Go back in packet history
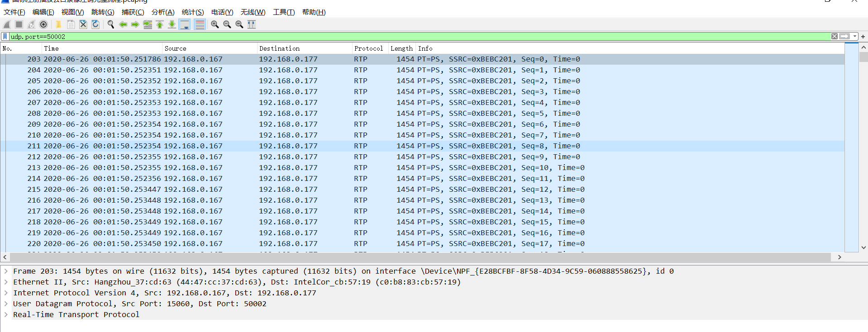The image size is (868, 332). click(x=123, y=24)
